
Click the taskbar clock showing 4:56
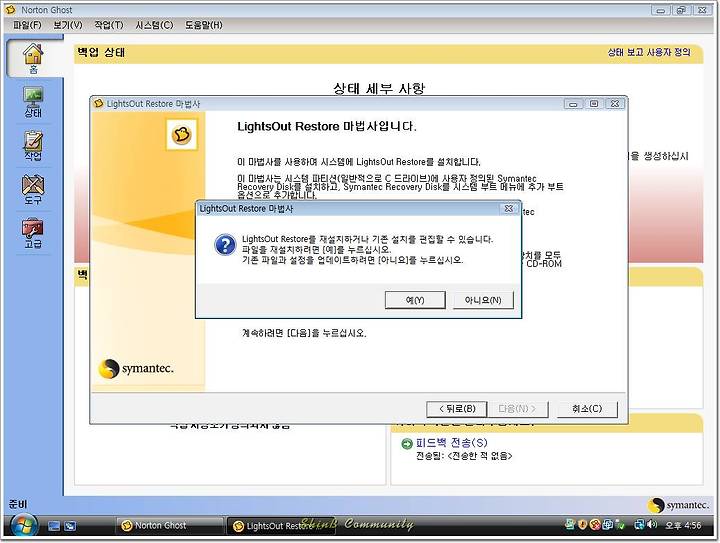click(x=683, y=525)
